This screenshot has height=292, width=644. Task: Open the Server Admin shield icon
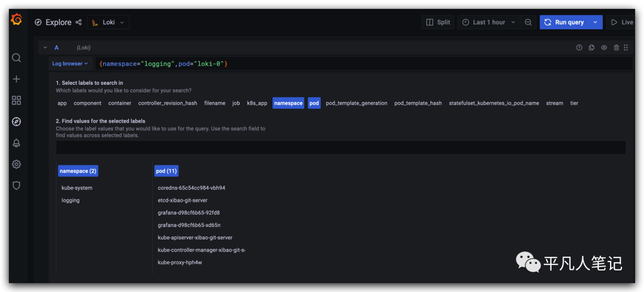(17, 185)
